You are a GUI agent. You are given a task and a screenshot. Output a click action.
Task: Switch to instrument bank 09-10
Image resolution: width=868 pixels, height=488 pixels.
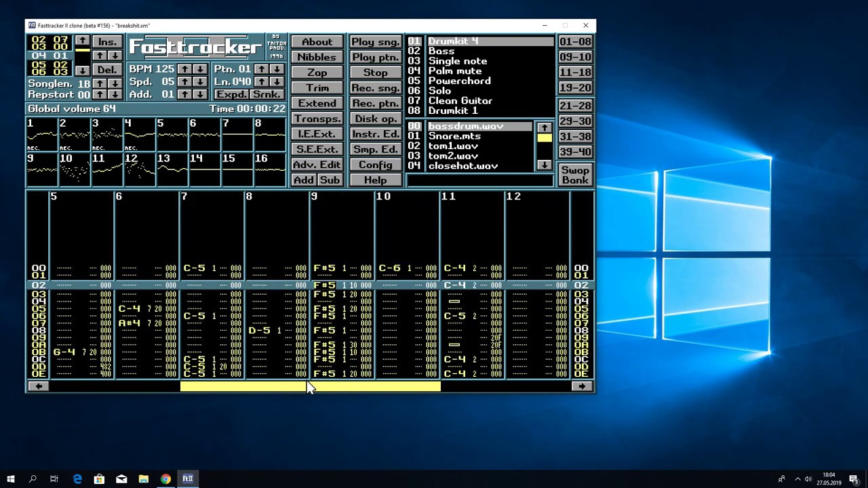575,57
